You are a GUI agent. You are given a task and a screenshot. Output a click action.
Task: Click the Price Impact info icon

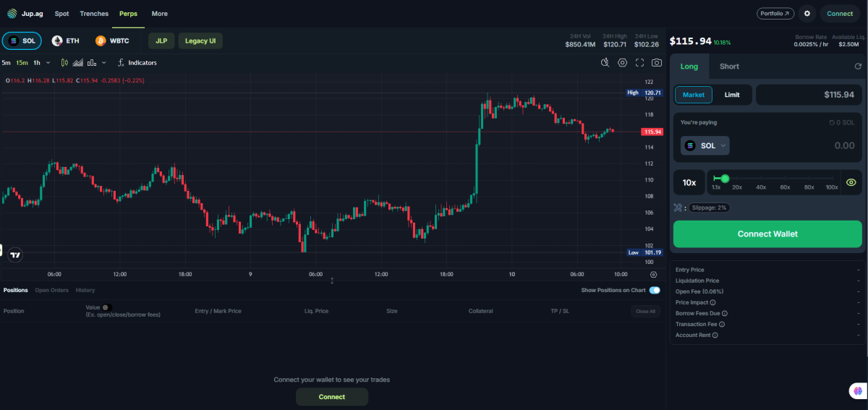click(712, 302)
